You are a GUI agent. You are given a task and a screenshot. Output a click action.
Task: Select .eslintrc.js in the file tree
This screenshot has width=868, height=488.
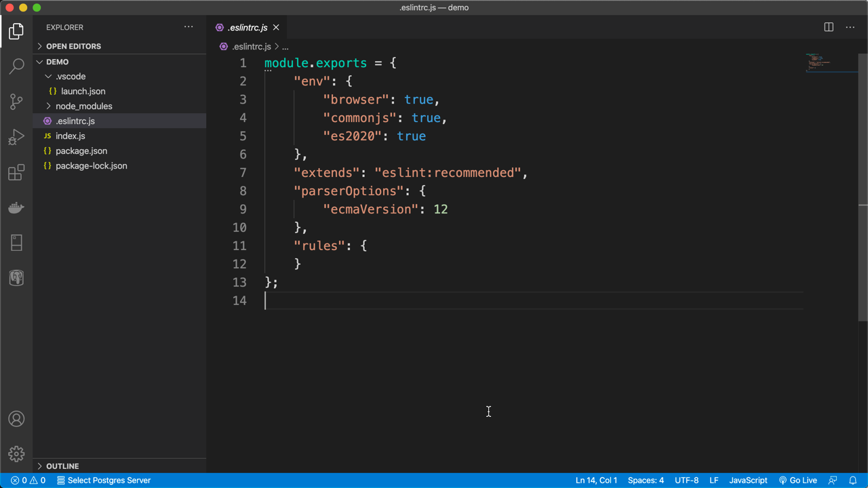coord(119,121)
